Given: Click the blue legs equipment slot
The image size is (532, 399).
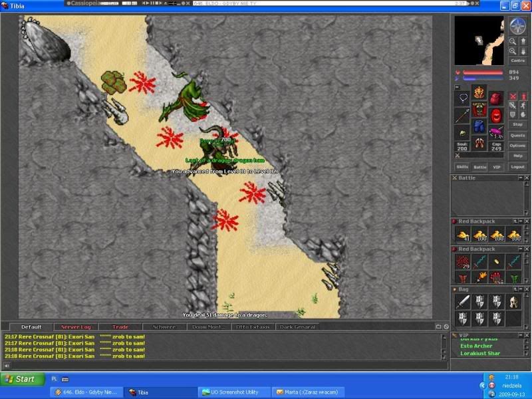Looking at the screenshot, I should pyautogui.click(x=479, y=126).
